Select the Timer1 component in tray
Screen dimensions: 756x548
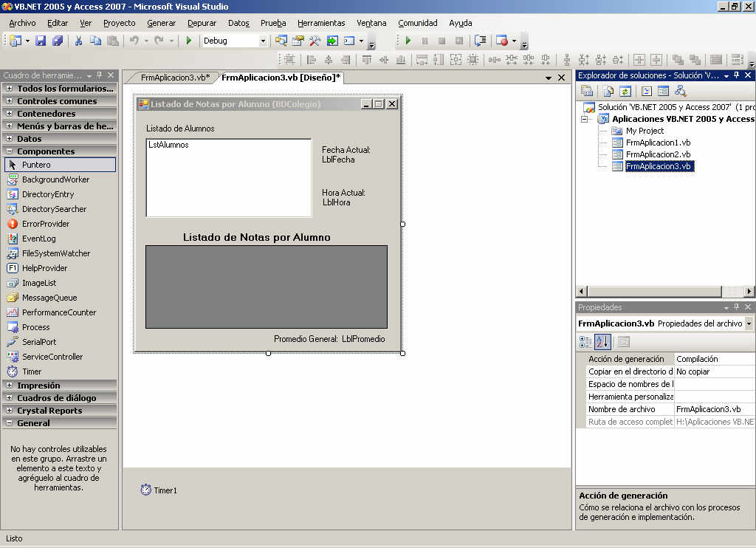(x=159, y=490)
